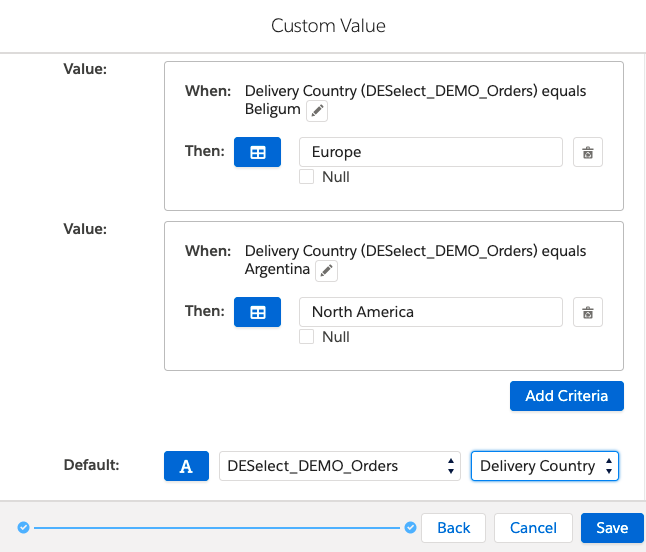Tick Null checkbox under North America field
This screenshot has width=646, height=552.
tap(307, 337)
